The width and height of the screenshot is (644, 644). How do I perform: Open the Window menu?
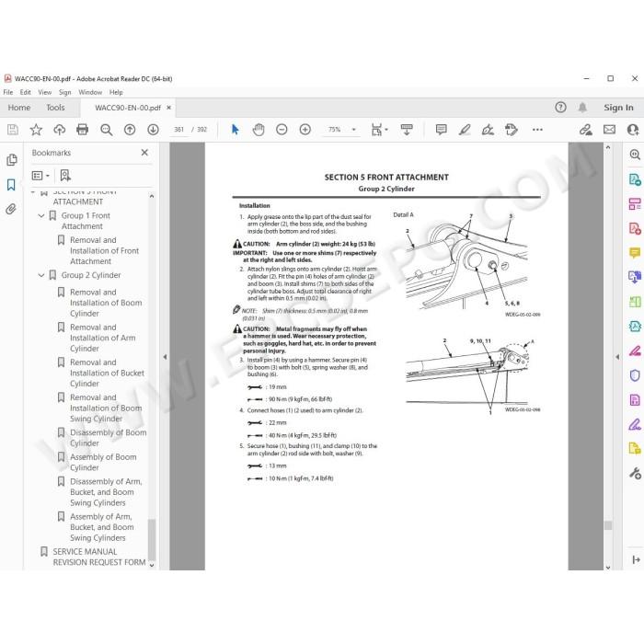[x=90, y=92]
